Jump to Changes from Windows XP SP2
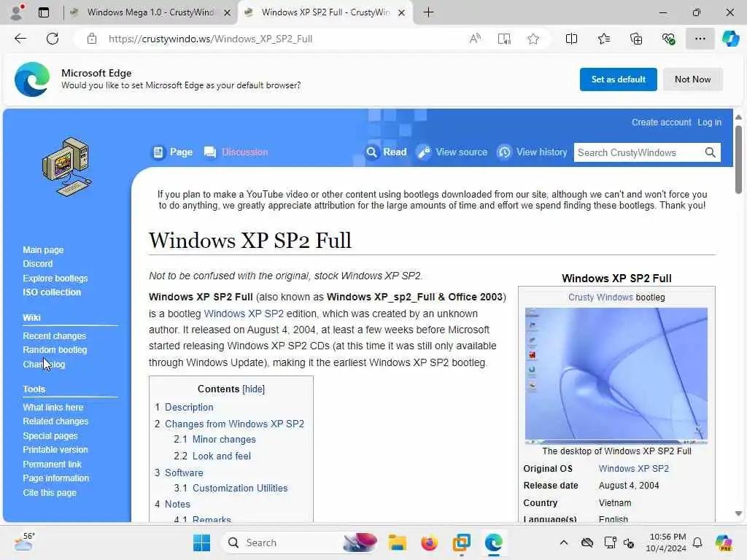The width and height of the screenshot is (747, 560). click(234, 424)
